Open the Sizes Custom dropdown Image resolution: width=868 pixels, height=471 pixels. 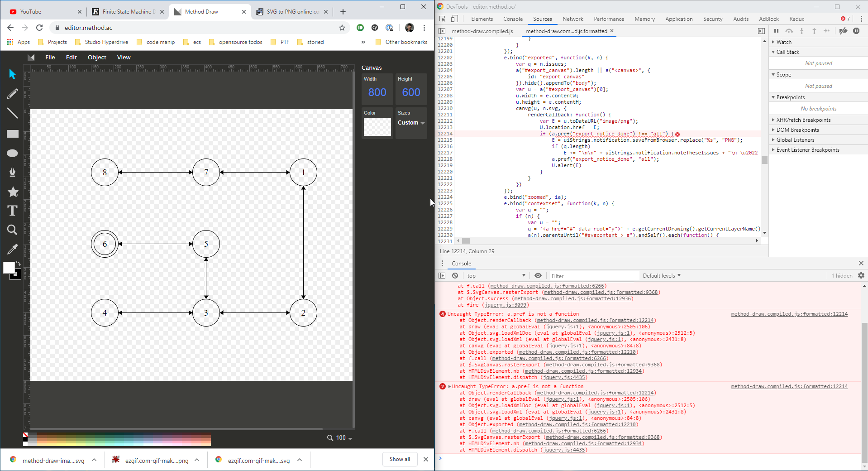coord(411,123)
